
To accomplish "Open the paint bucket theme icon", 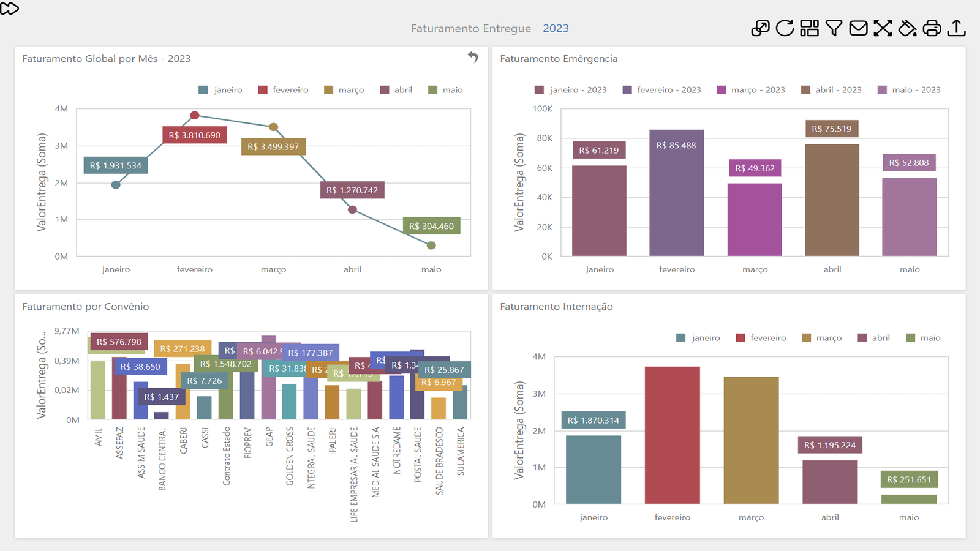I will click(x=907, y=28).
